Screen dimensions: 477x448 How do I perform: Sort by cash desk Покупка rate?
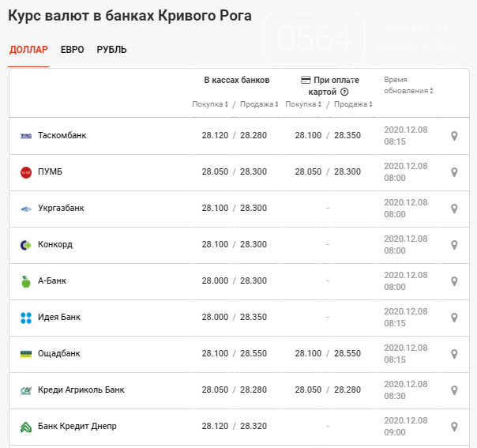[x=210, y=104]
